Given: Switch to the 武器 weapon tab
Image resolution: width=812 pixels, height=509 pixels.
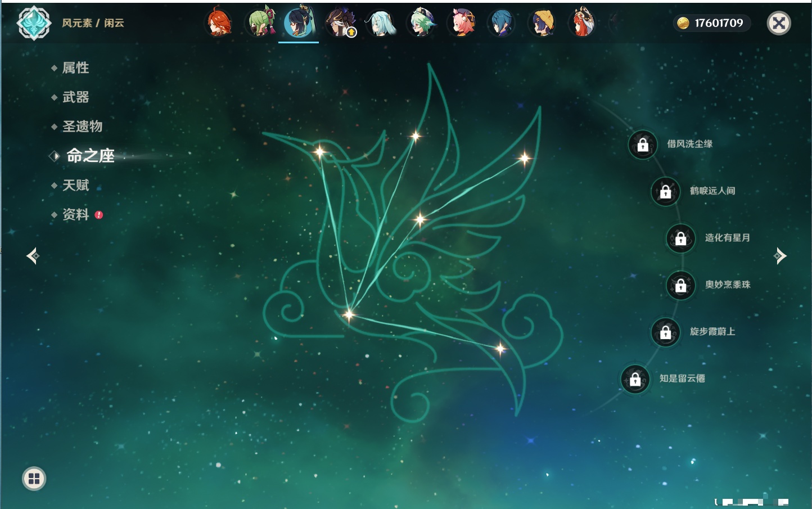Looking at the screenshot, I should click(x=75, y=97).
